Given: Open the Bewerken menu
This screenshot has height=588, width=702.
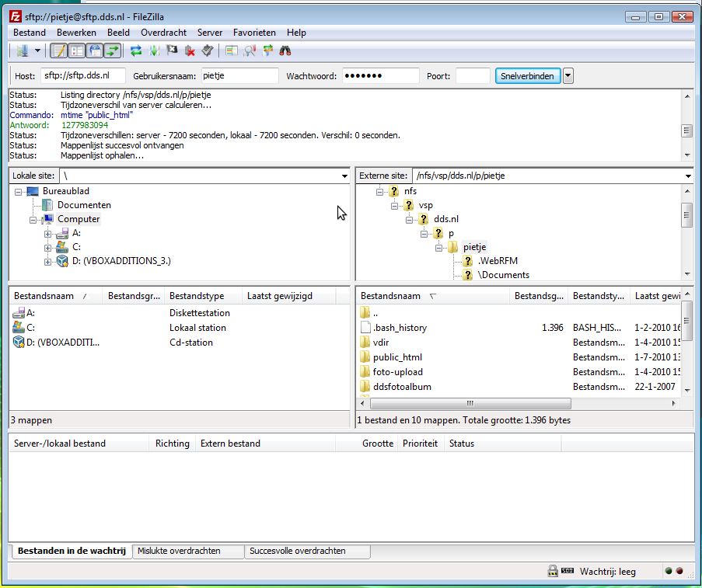Looking at the screenshot, I should click(x=76, y=33).
